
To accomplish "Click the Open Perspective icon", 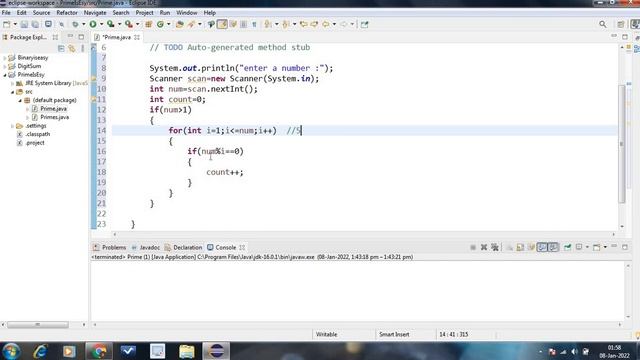I will pyautogui.click(x=621, y=24).
